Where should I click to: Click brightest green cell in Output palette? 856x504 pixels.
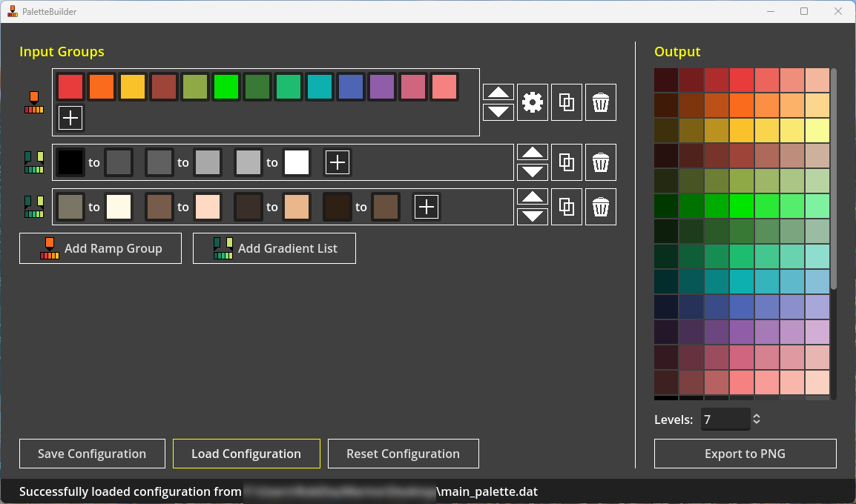pos(742,206)
